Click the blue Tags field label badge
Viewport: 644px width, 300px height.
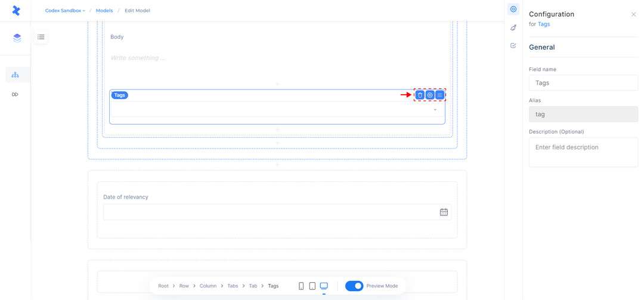coord(119,95)
